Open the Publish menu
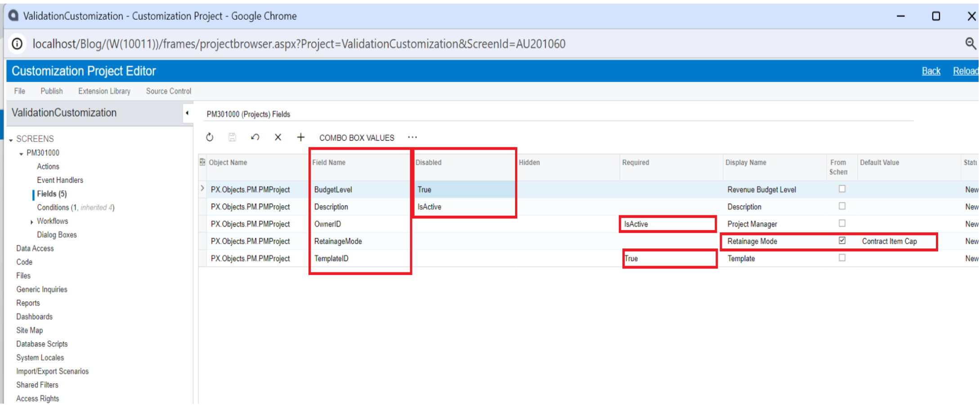Screen dimensions: 980x405 [x=52, y=91]
